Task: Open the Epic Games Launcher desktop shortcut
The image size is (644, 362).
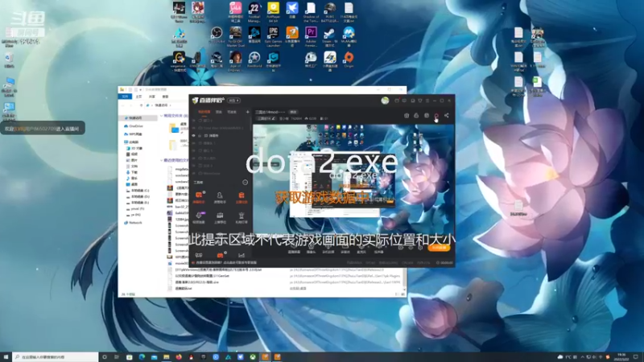Action: point(273,36)
